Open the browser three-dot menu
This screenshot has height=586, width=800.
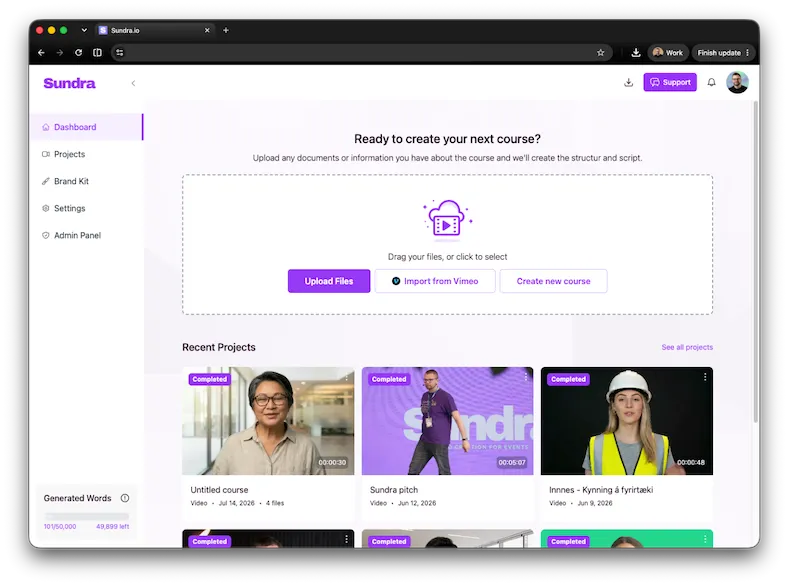747,53
